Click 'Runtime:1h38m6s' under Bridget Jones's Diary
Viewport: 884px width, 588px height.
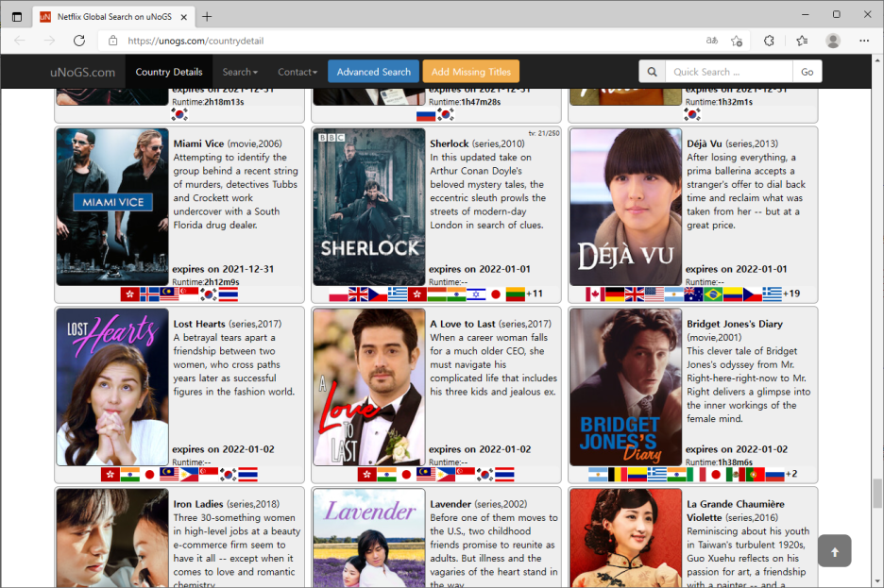tap(719, 462)
